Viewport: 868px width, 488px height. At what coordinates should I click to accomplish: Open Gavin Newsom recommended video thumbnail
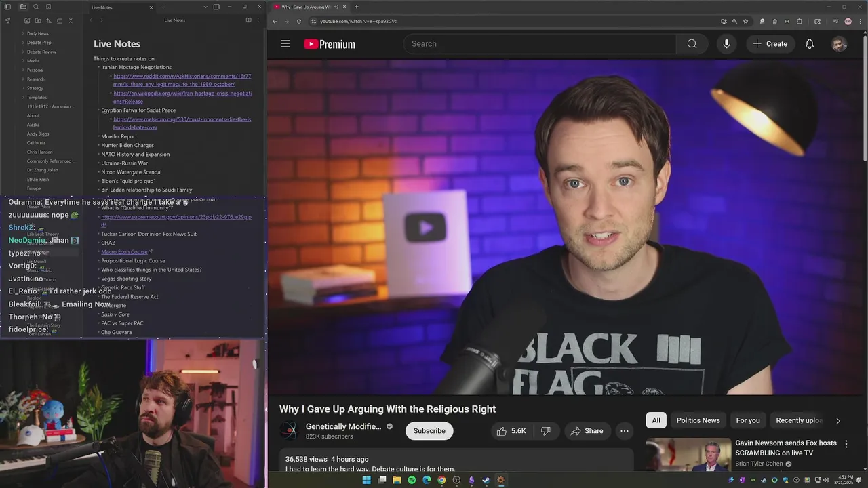click(688, 455)
